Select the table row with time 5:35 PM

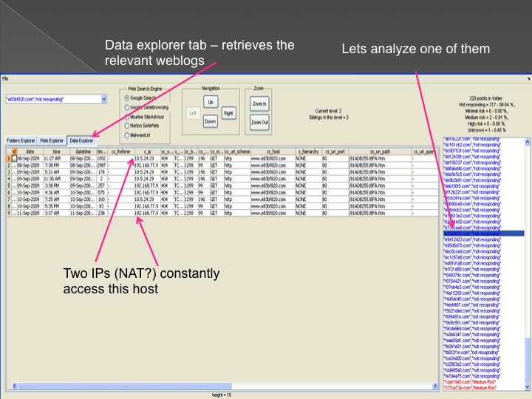(222, 206)
